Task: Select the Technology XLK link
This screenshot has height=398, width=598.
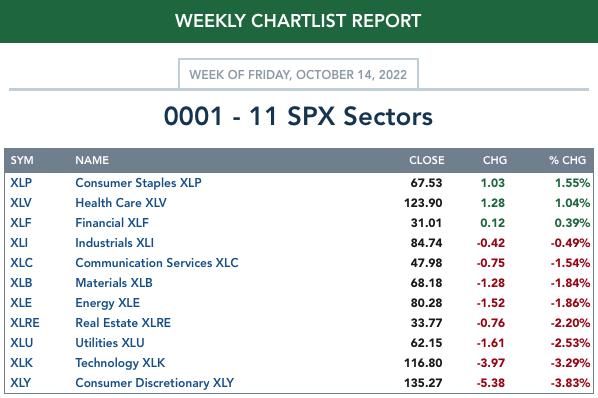Action: click(x=120, y=363)
